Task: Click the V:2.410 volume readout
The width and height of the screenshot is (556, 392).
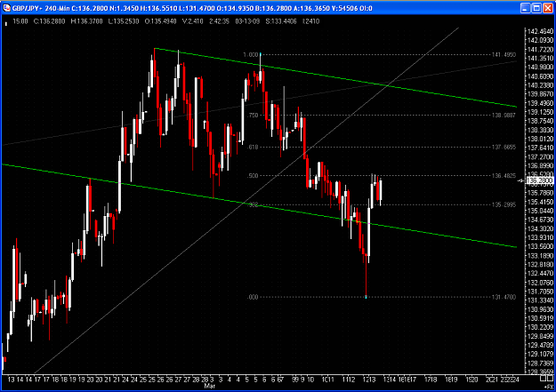Action: coord(192,21)
